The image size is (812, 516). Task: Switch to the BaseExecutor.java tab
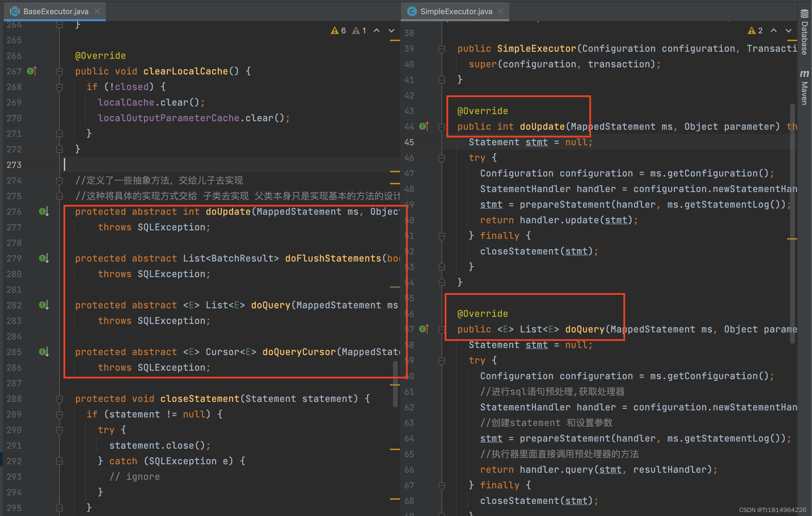click(56, 11)
